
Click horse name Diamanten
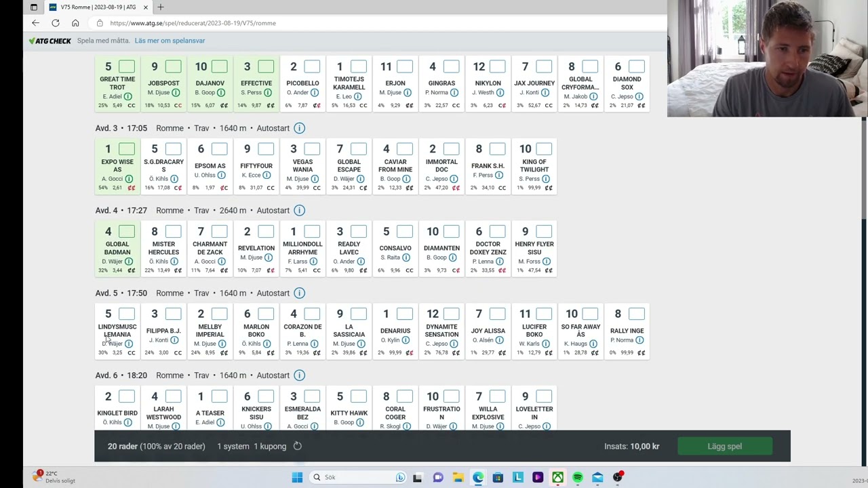point(441,248)
